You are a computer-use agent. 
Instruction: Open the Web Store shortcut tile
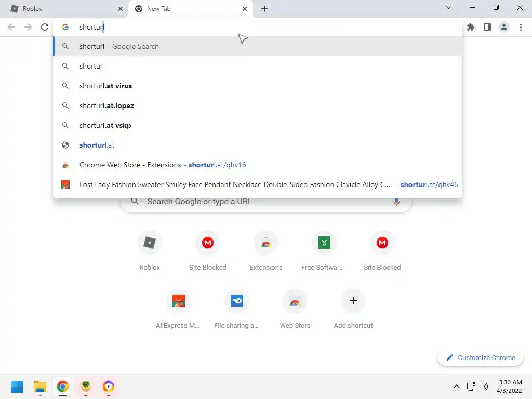[295, 309]
